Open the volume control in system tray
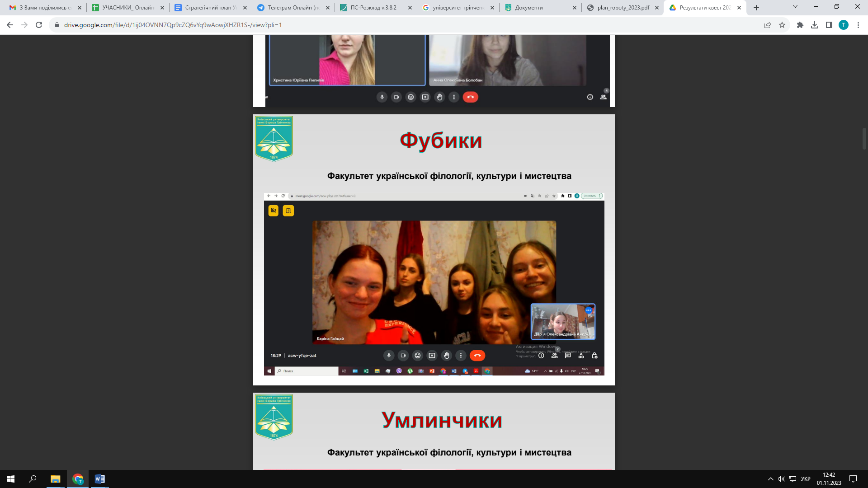The width and height of the screenshot is (868, 488). [781, 479]
